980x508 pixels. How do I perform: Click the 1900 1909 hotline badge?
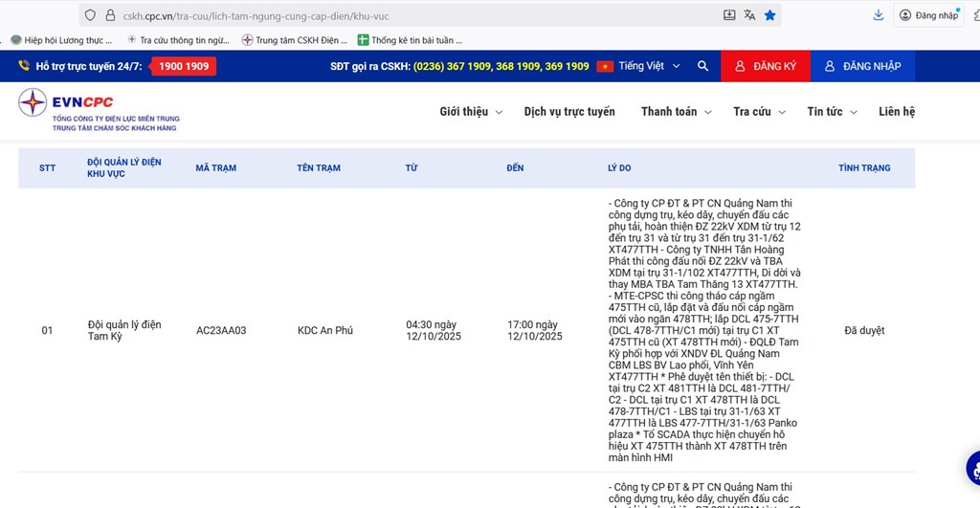click(x=183, y=66)
